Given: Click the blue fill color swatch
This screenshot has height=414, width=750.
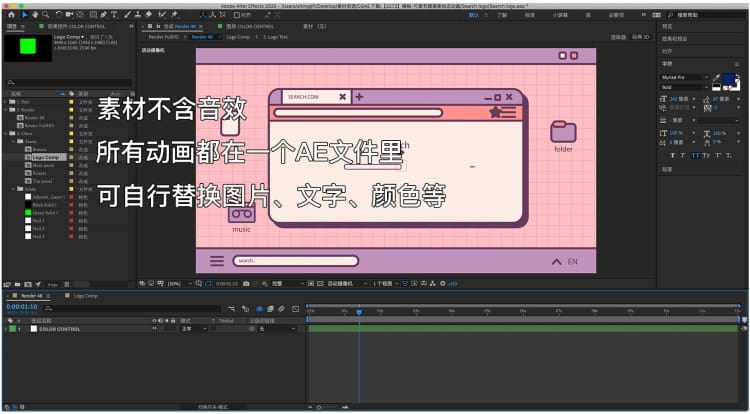Looking at the screenshot, I should 729,79.
